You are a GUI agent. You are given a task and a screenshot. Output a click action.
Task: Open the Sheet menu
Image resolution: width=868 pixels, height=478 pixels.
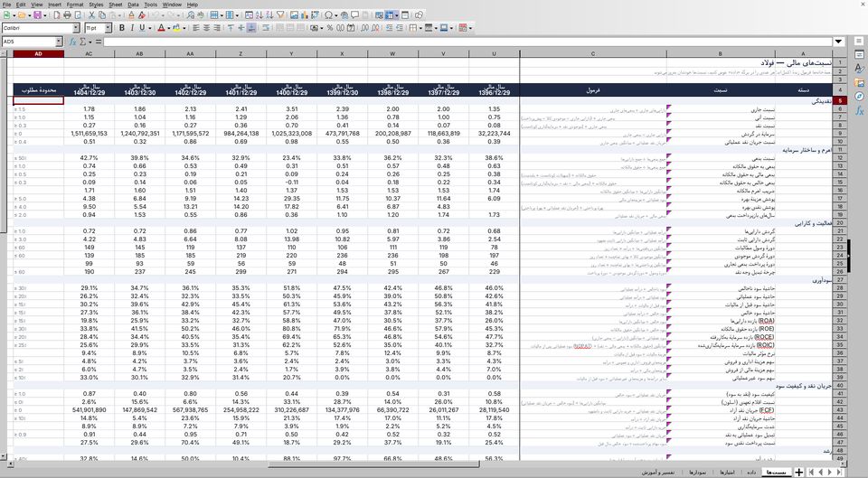tap(116, 5)
